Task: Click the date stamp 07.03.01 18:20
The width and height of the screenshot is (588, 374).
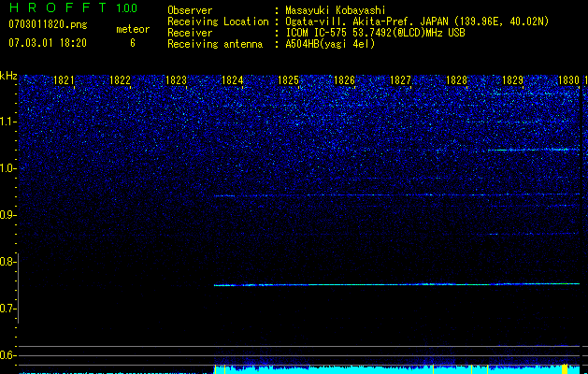Action: tap(48, 43)
